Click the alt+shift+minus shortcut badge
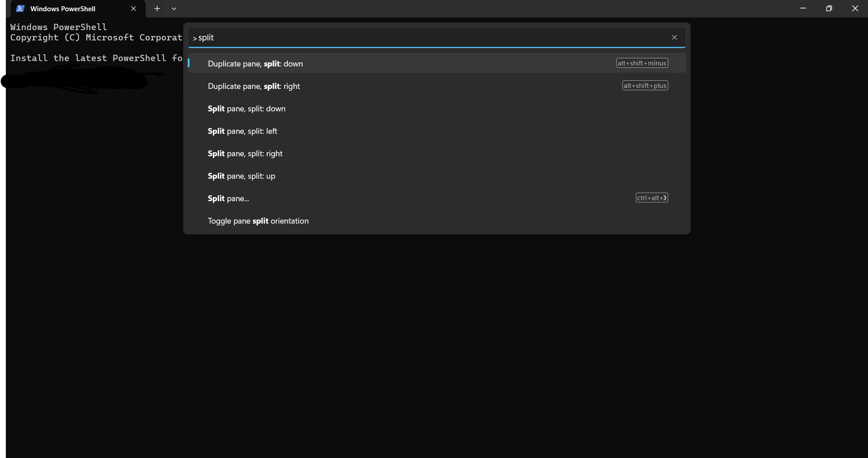 (642, 63)
